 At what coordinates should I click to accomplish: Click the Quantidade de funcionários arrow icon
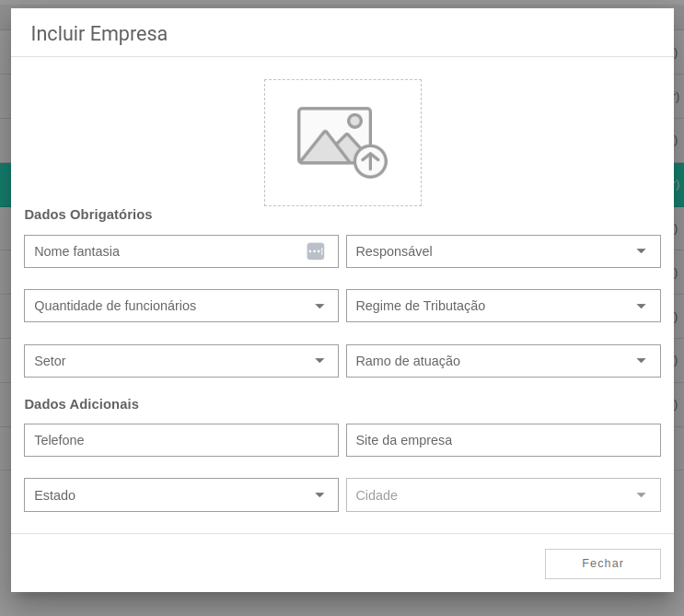[x=319, y=306]
